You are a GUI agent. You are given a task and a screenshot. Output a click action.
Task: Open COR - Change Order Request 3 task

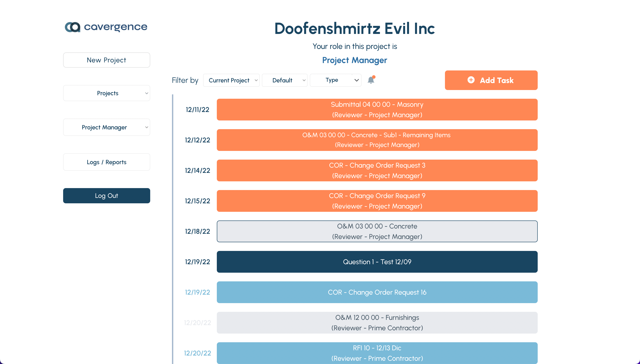[377, 170]
